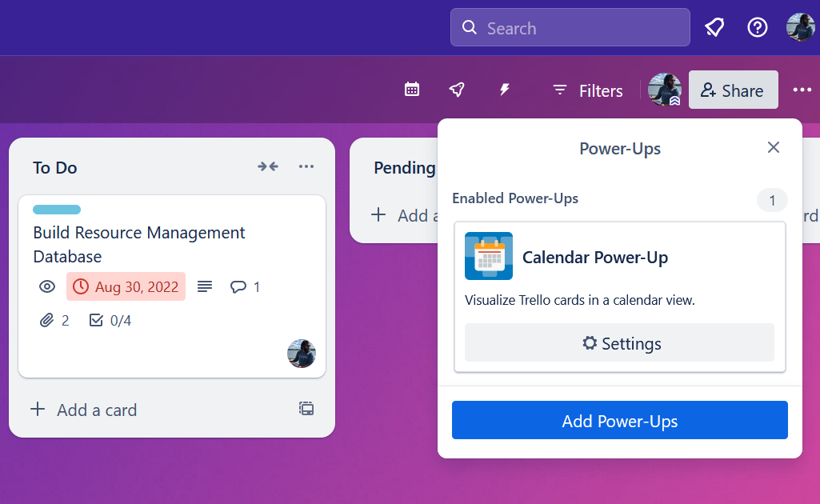Click the overdue Aug 30, 2022 due date badge
The image size is (820, 504).
coord(126,286)
